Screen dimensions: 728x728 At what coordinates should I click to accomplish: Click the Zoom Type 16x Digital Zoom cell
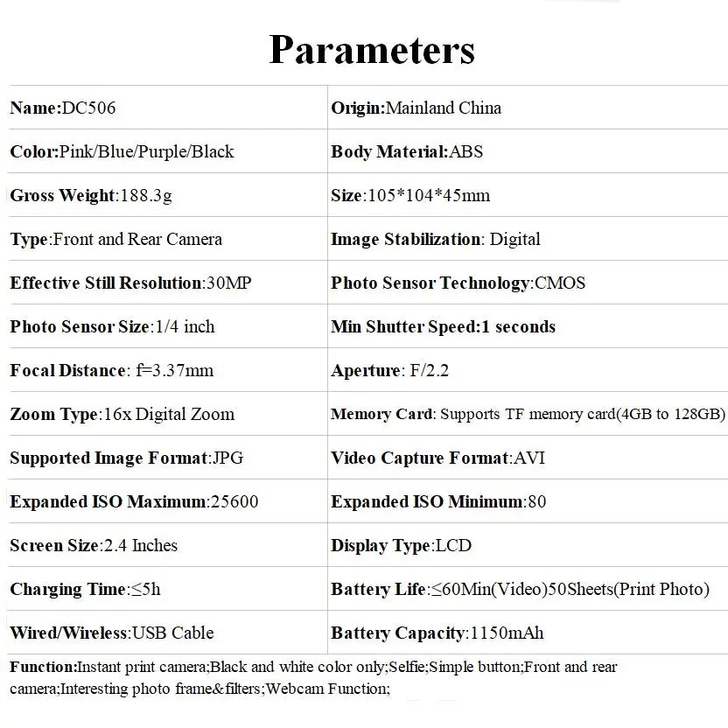(122, 414)
